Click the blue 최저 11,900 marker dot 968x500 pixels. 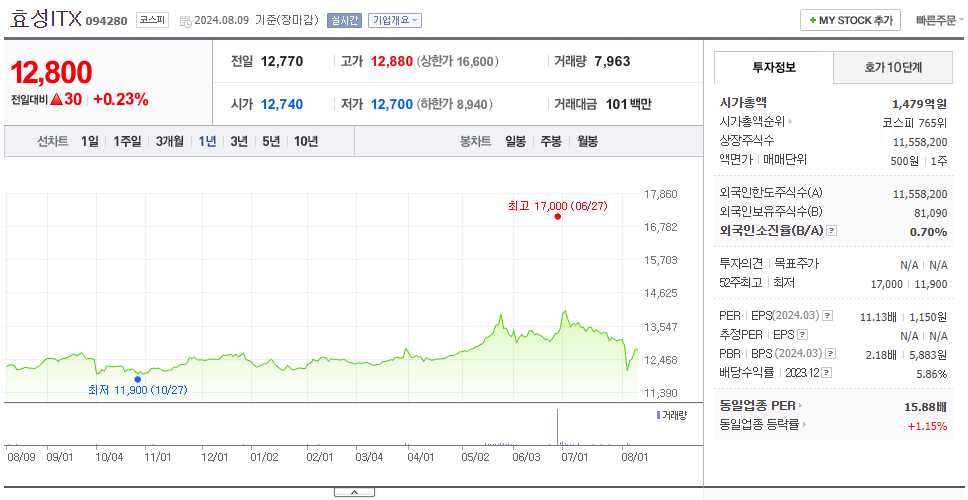138,380
